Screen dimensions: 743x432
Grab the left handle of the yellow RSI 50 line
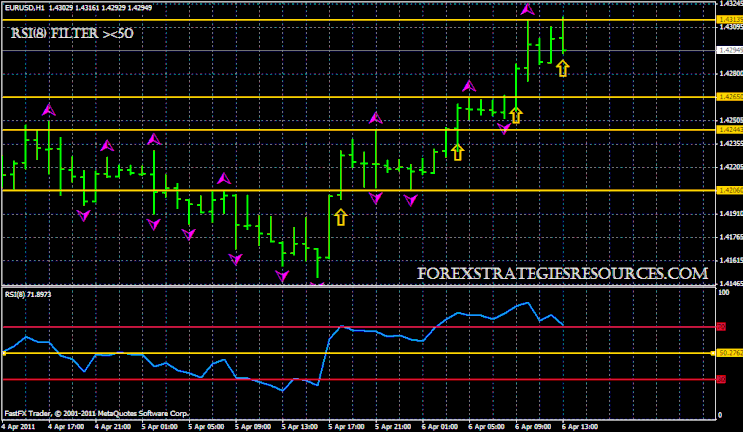4,353
